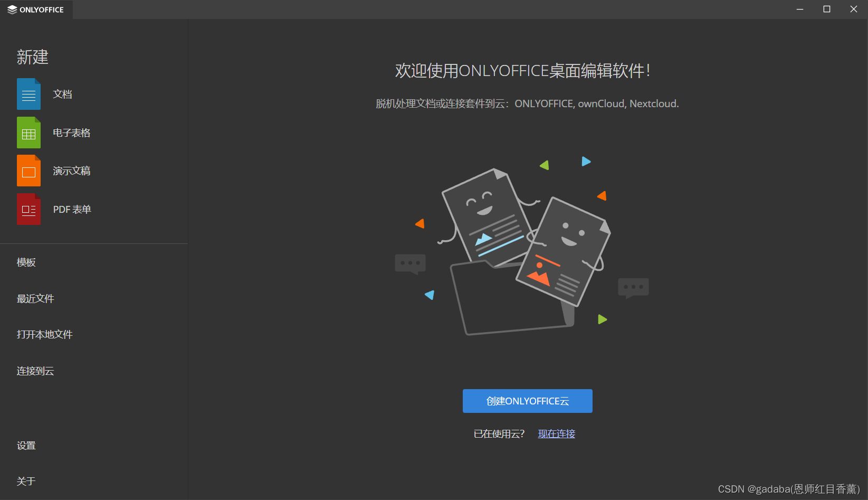Create a new 电子表格 spreadsheet

[71, 133]
